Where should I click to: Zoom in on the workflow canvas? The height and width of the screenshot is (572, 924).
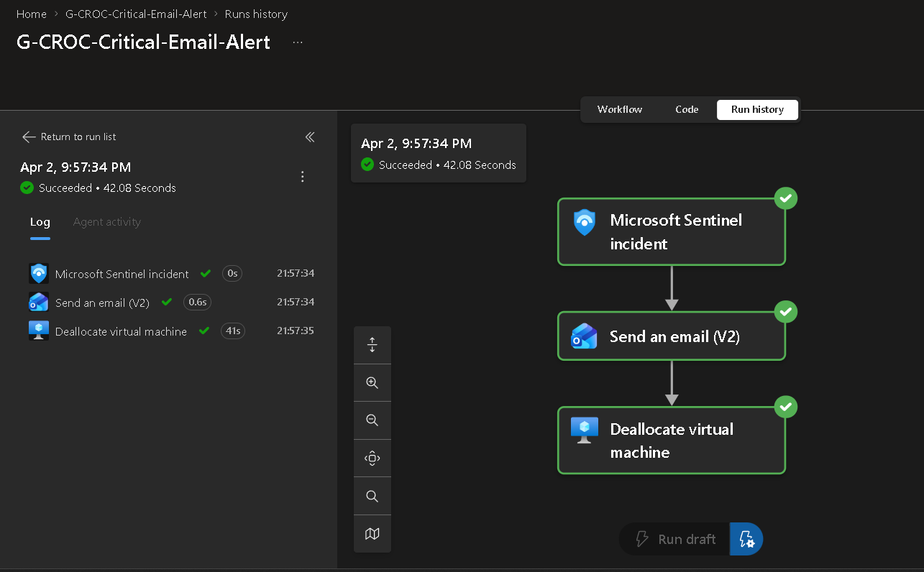372,383
